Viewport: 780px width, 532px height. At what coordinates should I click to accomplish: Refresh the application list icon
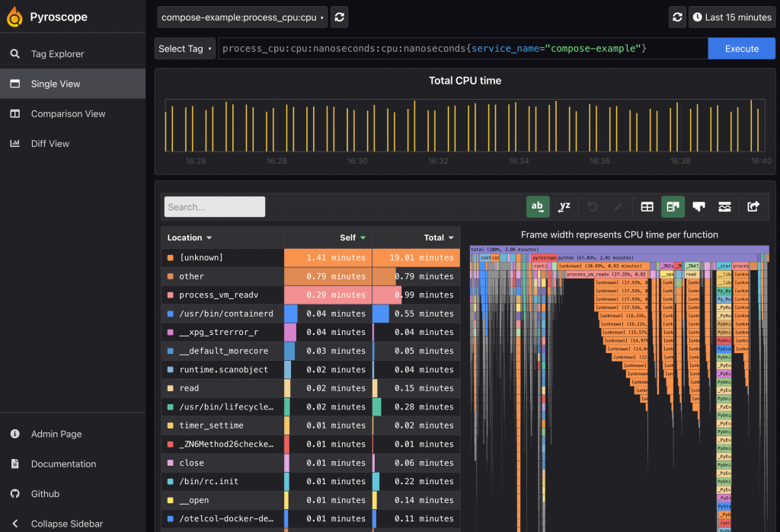tap(340, 18)
